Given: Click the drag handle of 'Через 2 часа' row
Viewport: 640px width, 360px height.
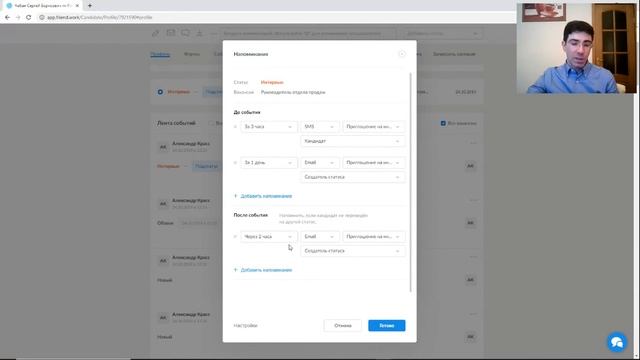Looking at the screenshot, I should (x=235, y=237).
